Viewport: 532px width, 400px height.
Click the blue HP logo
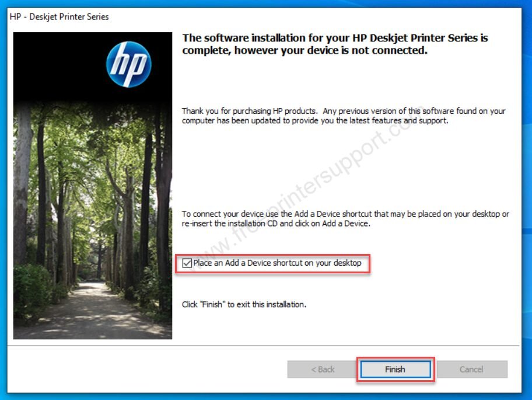click(x=128, y=64)
